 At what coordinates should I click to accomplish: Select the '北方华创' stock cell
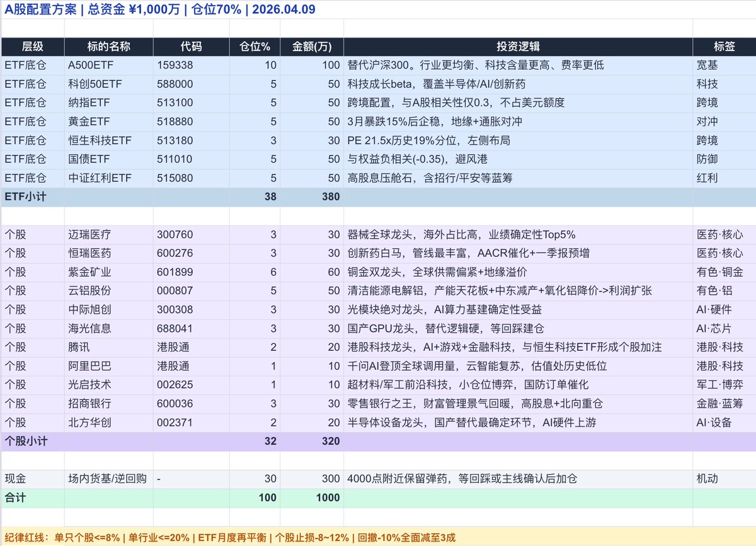pos(108,423)
